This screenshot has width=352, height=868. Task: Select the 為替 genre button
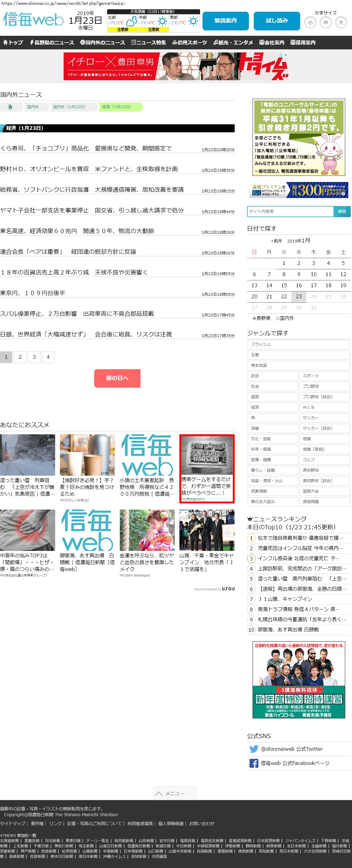tap(272, 428)
